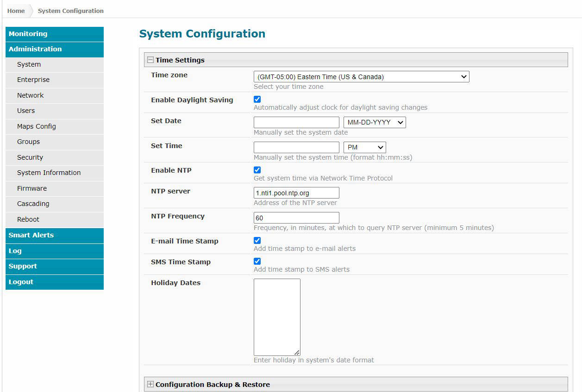Expand Configuration Backup & Restore section
Image resolution: width=582 pixels, height=392 pixels.
click(x=150, y=384)
